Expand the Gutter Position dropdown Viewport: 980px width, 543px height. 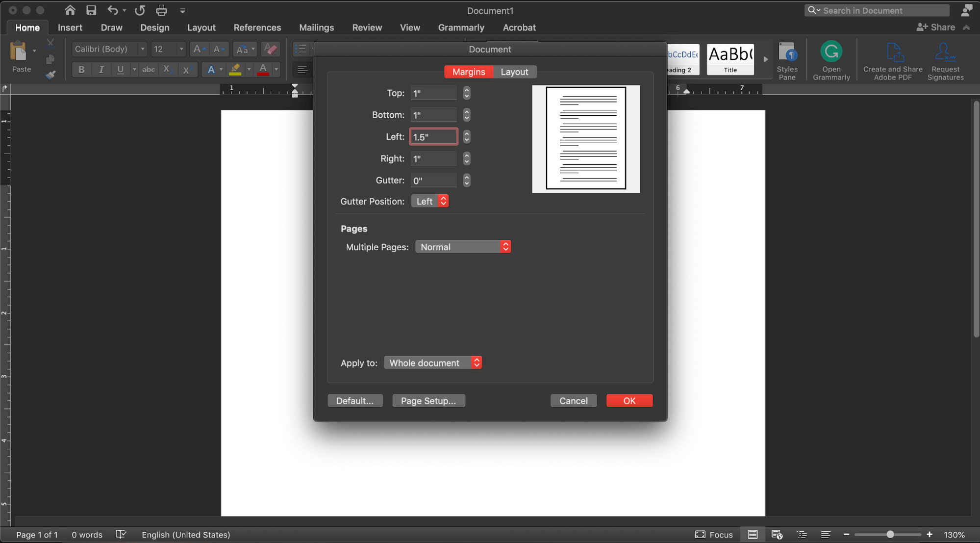(442, 201)
